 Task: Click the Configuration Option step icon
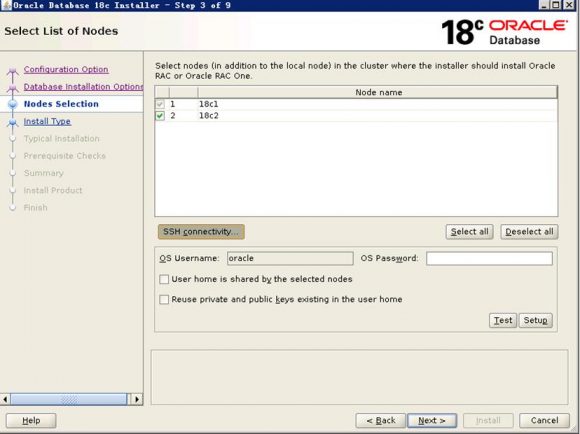point(13,70)
